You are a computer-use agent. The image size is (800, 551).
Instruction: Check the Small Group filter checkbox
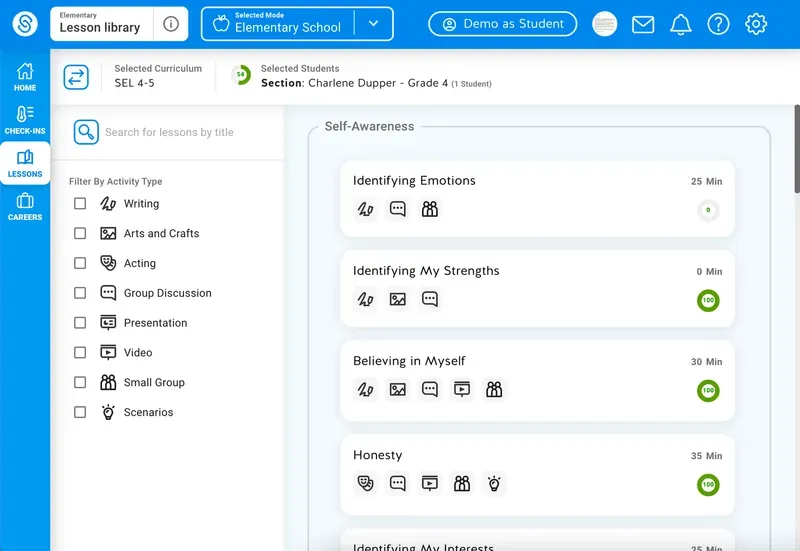pos(80,382)
